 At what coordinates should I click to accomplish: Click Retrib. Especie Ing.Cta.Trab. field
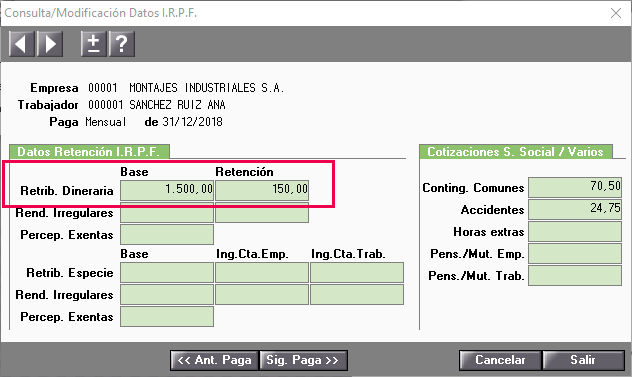click(x=357, y=273)
